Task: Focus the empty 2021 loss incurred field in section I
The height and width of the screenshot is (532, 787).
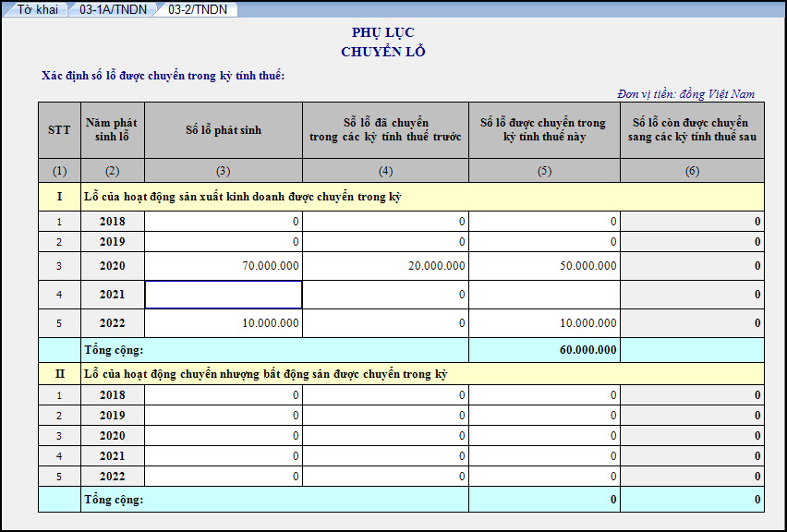Action: [x=224, y=295]
